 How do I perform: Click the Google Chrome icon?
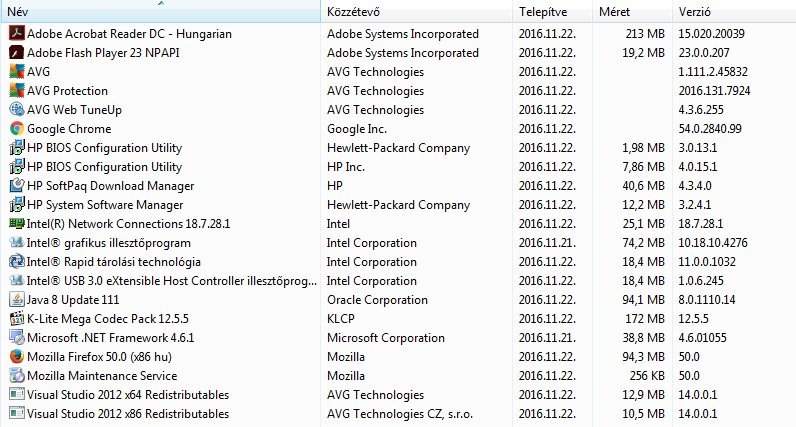[16, 128]
